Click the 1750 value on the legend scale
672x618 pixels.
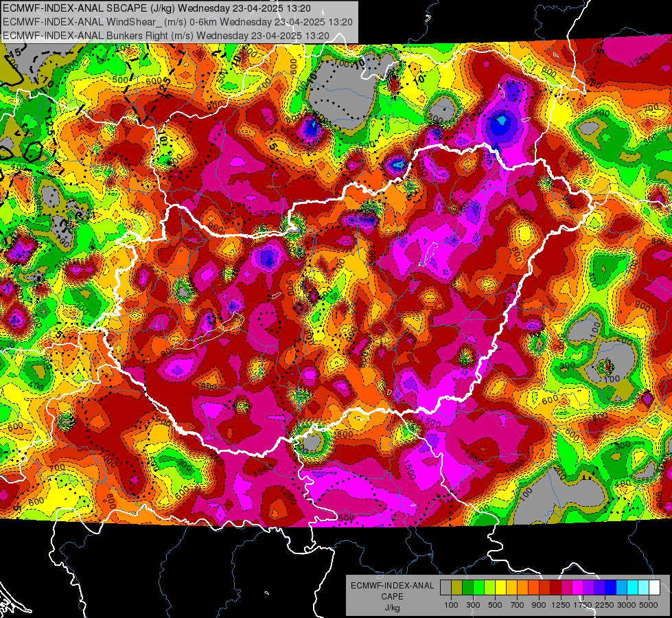pyautogui.click(x=583, y=605)
